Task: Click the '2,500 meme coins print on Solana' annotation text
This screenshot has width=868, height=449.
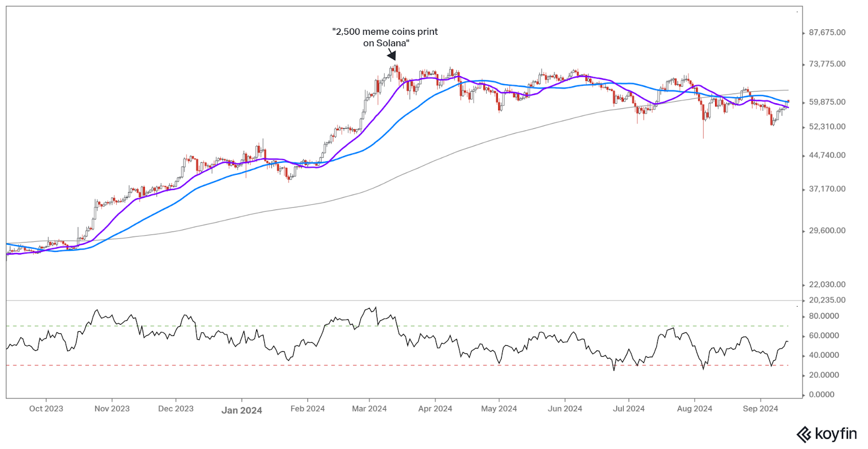Action: coord(385,37)
